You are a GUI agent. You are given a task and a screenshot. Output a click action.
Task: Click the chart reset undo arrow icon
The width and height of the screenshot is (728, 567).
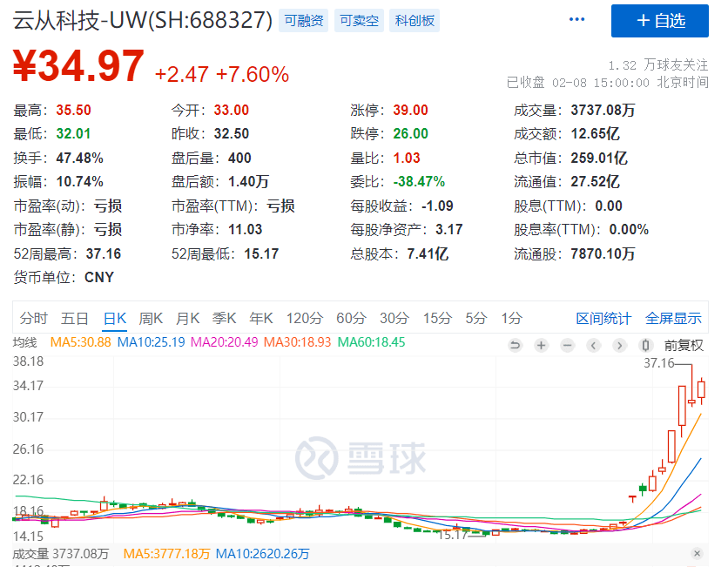coord(515,346)
